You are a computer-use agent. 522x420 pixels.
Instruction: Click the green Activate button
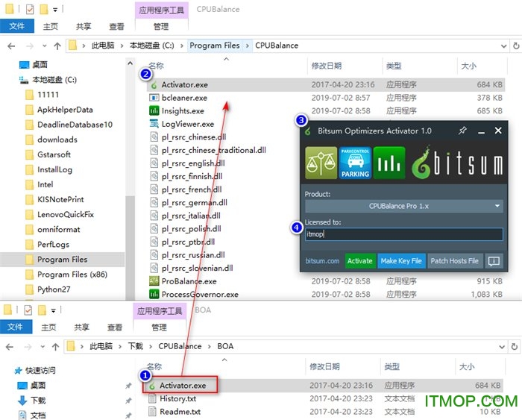[359, 261]
